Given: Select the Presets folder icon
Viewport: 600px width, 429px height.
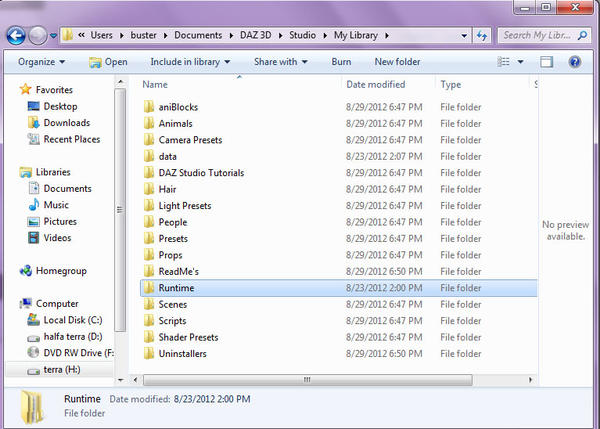Looking at the screenshot, I should pos(149,238).
